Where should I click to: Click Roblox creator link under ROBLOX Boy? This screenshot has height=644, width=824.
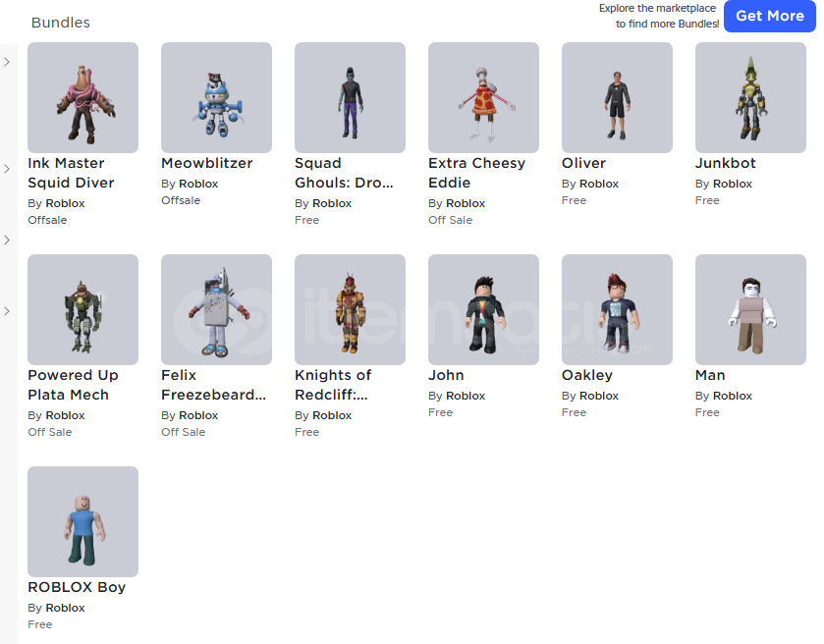point(65,608)
